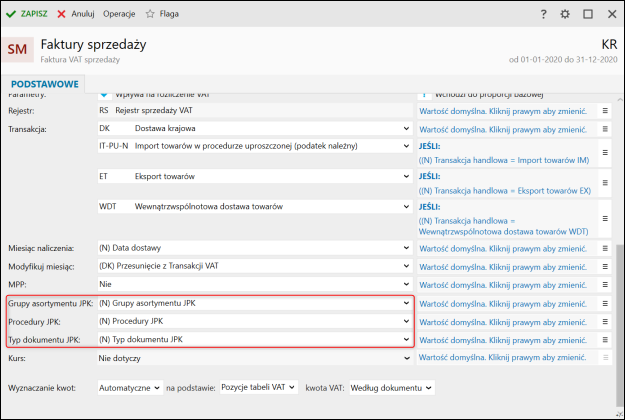Click default value link for Modyfikuj miesiąc
The height and width of the screenshot is (420, 625).
coord(502,267)
